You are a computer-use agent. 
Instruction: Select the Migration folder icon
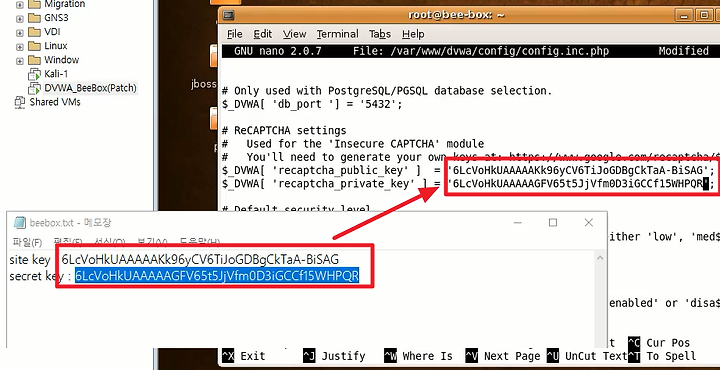[34, 5]
